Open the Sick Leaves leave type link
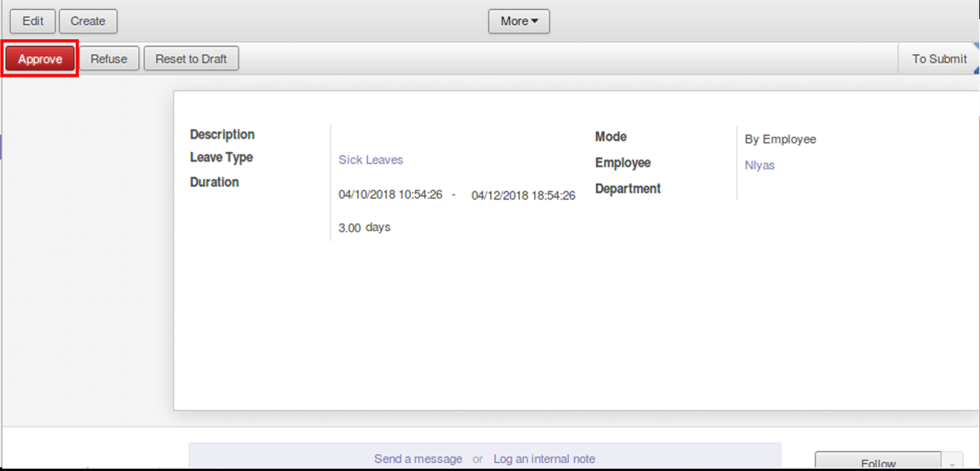This screenshot has width=980, height=471. pyautogui.click(x=371, y=160)
